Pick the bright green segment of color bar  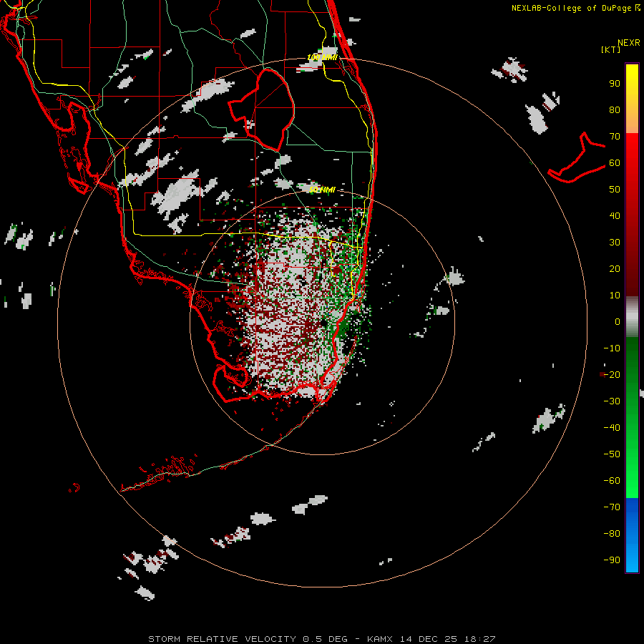pyautogui.click(x=632, y=464)
